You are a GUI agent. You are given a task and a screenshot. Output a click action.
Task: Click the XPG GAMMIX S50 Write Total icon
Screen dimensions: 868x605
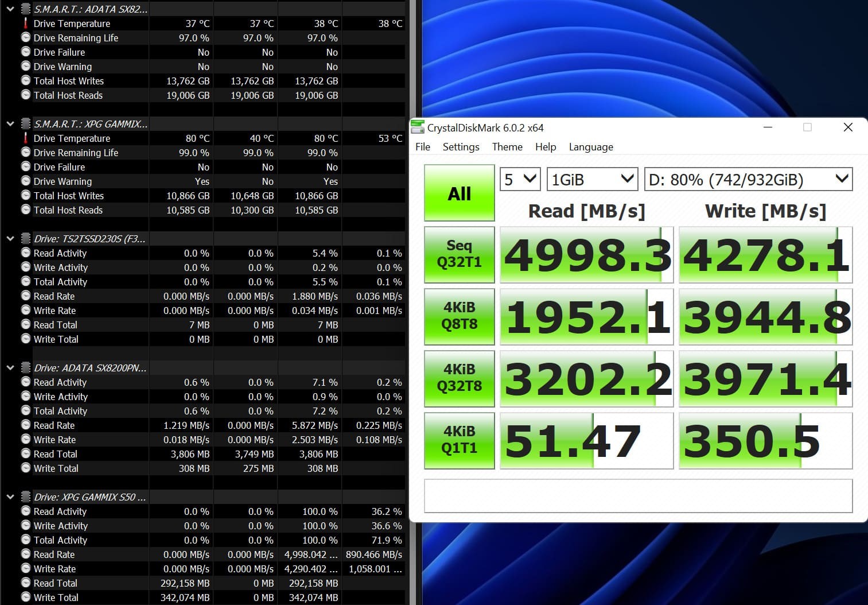click(x=25, y=597)
